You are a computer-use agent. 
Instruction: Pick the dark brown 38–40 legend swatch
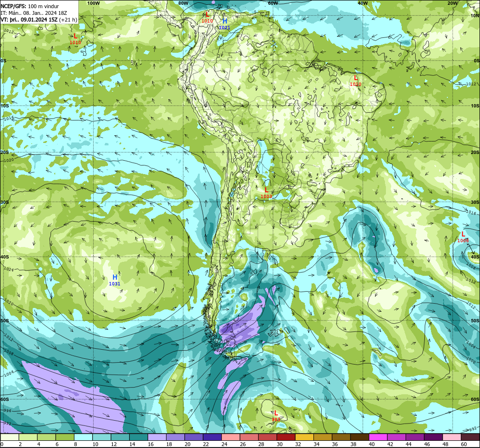tap(360, 437)
